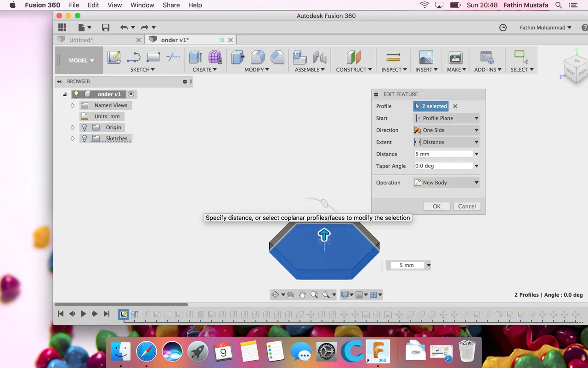Pick the sketch Rectangle tool
This screenshot has height=368, width=588.
point(153,57)
